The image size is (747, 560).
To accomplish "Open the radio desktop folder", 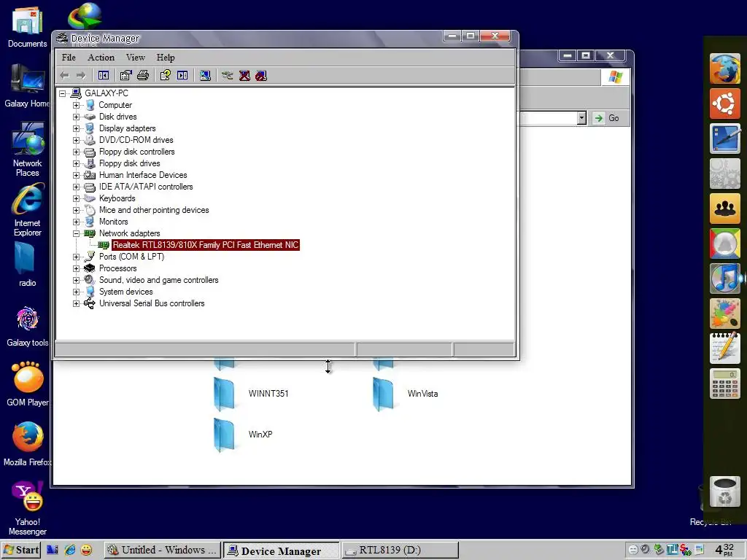I will [27, 265].
